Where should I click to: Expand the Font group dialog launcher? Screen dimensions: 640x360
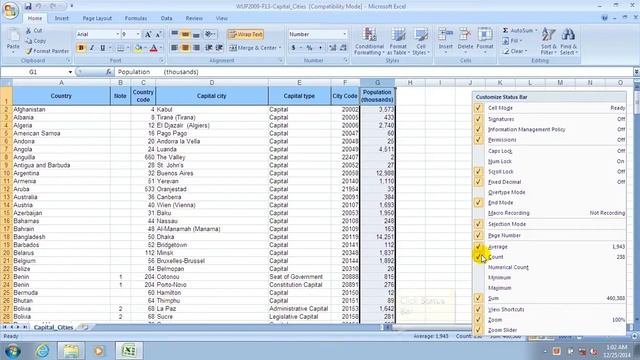coord(162,60)
